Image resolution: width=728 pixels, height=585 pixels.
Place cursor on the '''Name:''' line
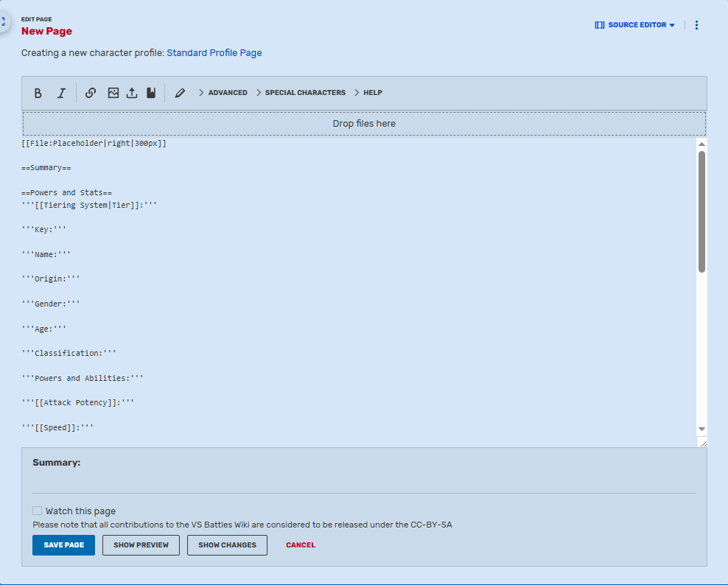46,254
